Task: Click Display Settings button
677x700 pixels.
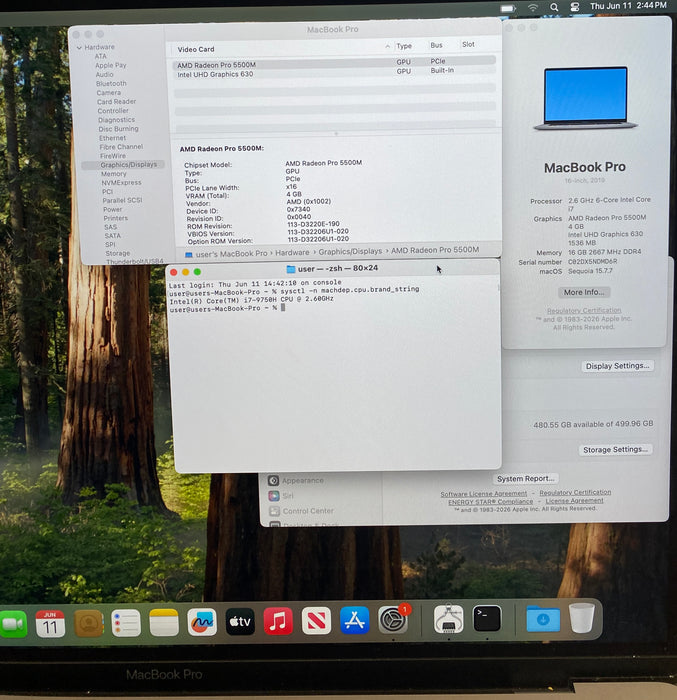Action: pos(618,366)
